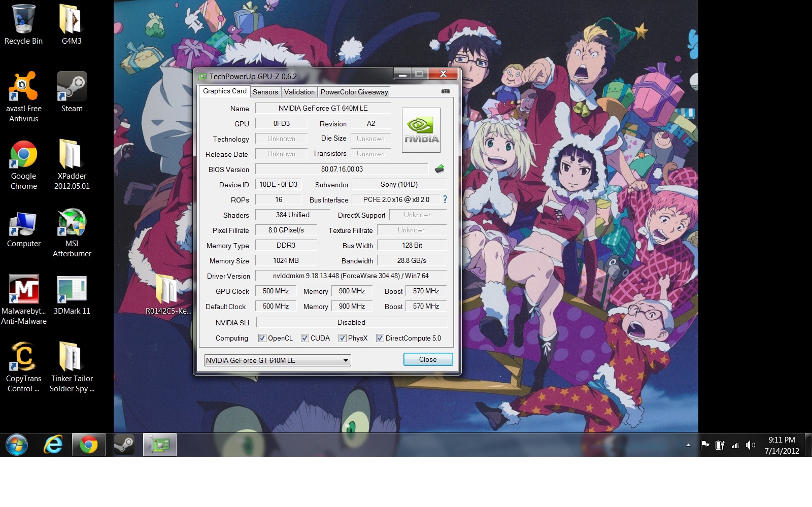
Task: Click the GPU-Z screenshot camera icon
Action: (x=446, y=91)
